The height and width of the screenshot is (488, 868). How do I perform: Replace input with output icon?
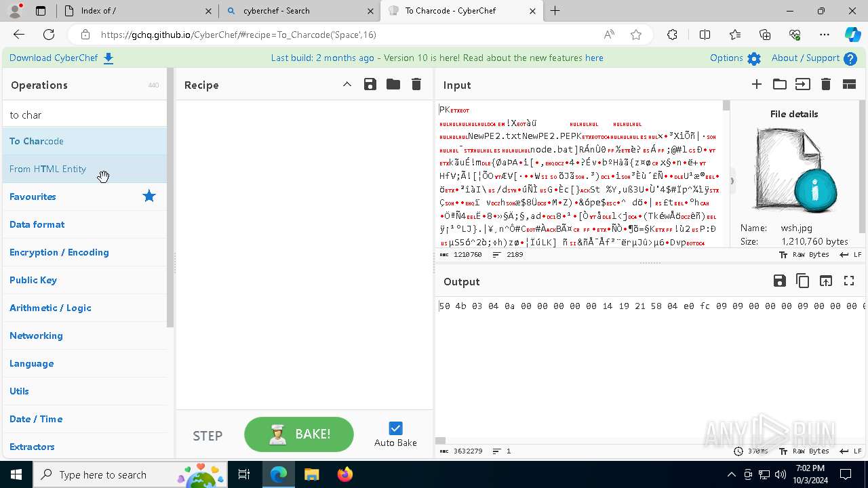pyautogui.click(x=826, y=281)
